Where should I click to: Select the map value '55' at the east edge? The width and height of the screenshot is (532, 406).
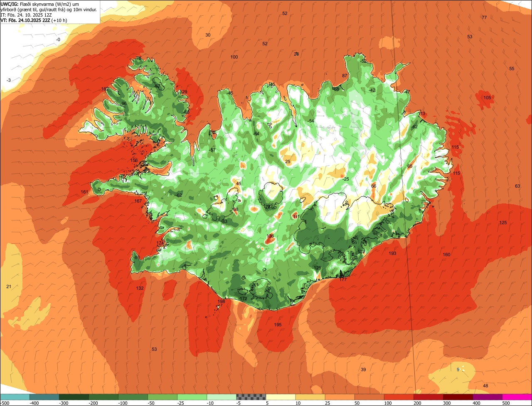click(512, 68)
